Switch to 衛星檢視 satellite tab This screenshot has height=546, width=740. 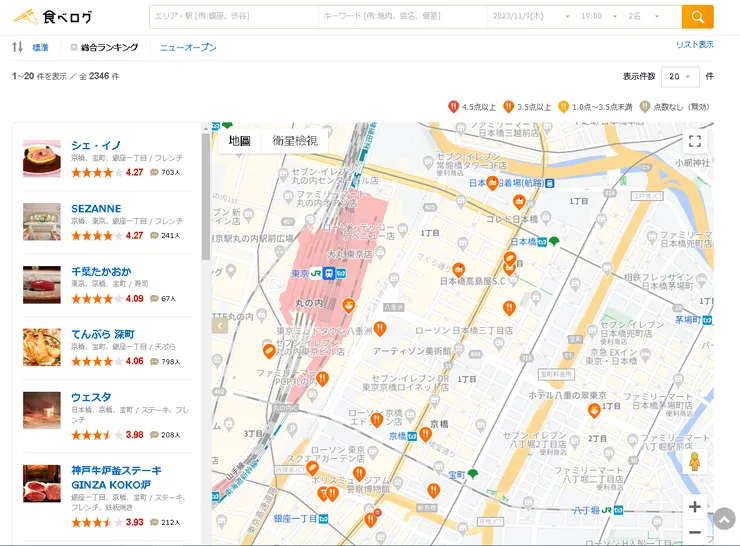click(x=295, y=141)
